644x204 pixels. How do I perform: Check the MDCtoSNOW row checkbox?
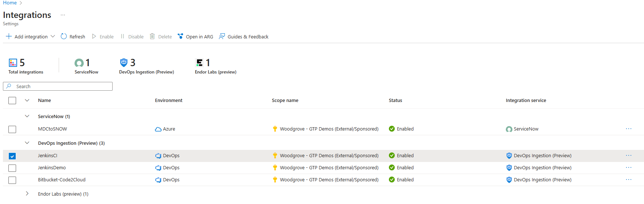(12, 129)
